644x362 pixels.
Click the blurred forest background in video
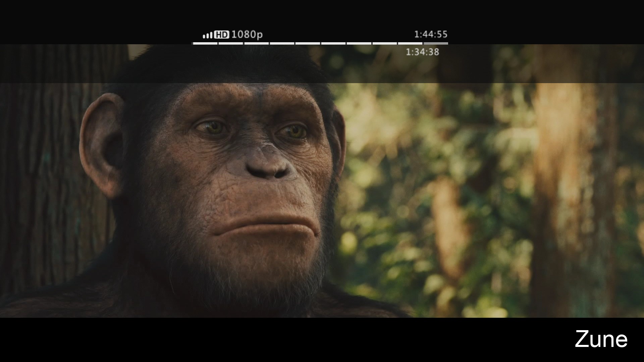[470, 201]
